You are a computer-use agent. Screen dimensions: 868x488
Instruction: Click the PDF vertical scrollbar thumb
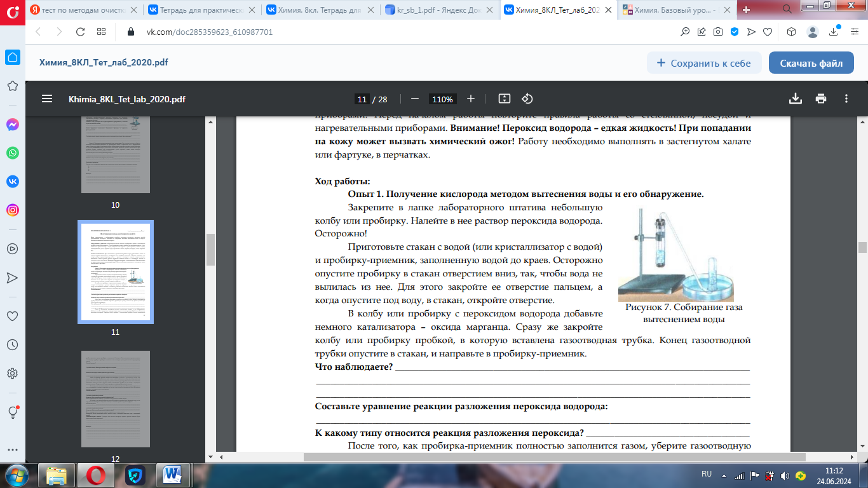coord(862,247)
